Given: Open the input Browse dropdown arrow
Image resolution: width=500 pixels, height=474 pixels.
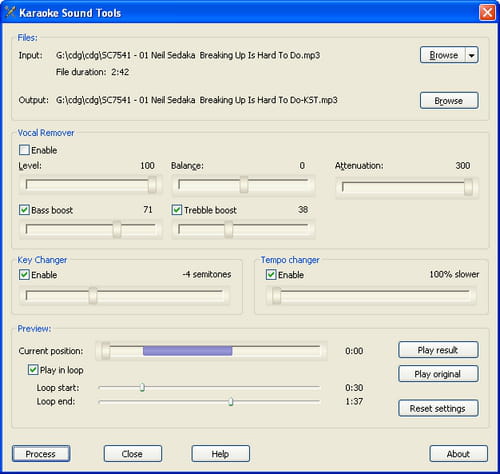Looking at the screenshot, I should click(x=472, y=55).
